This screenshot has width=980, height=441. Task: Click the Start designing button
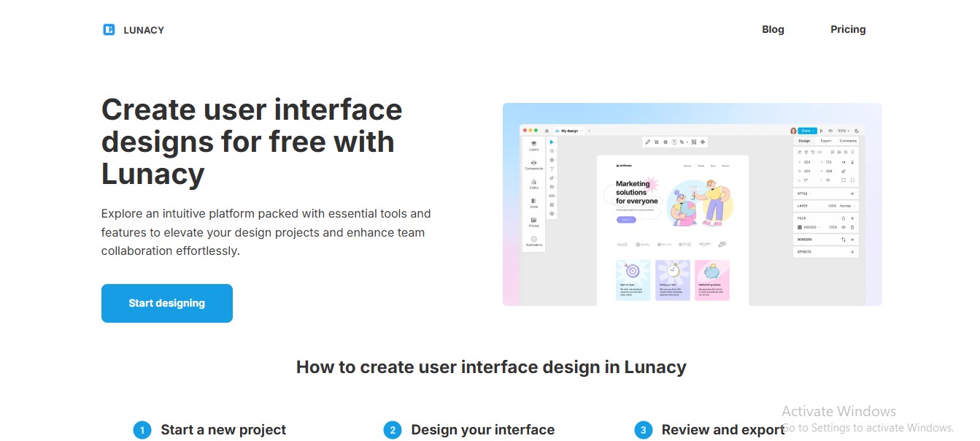(x=166, y=303)
